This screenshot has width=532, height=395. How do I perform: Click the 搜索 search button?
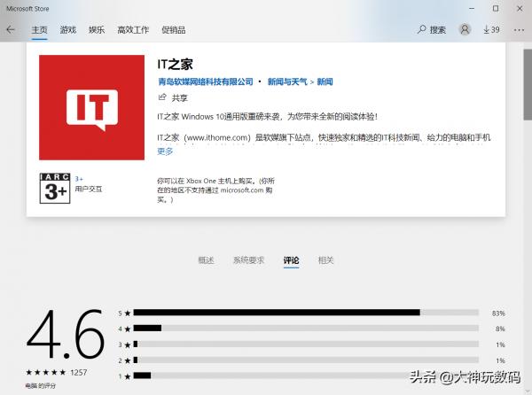click(431, 30)
